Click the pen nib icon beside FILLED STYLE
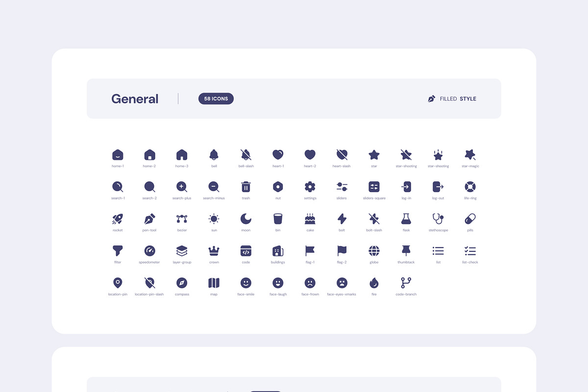588x392 pixels. 432,98
